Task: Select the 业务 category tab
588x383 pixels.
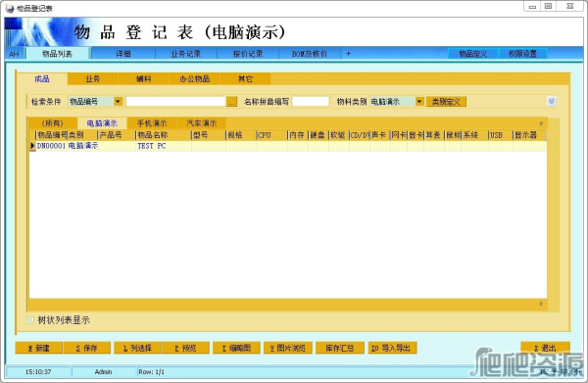Action: (93, 78)
